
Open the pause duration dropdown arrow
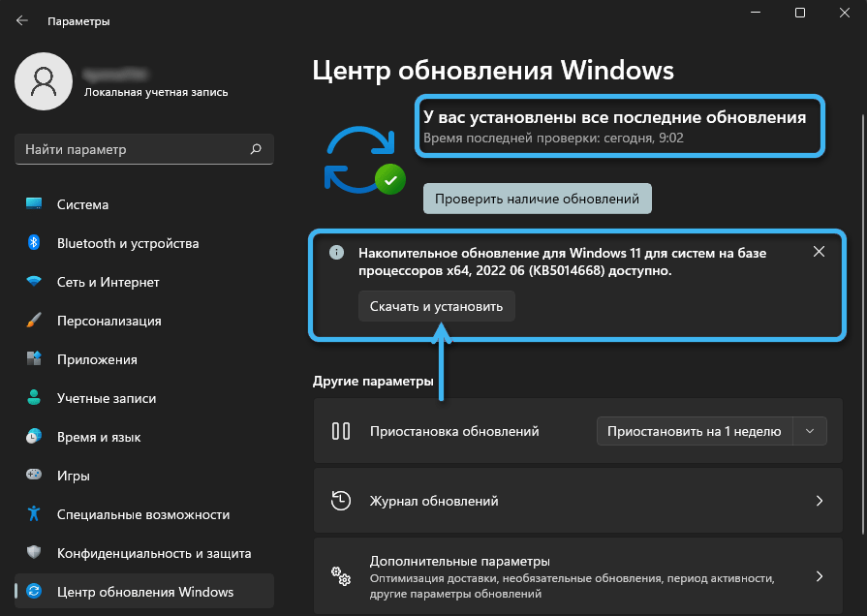point(810,431)
